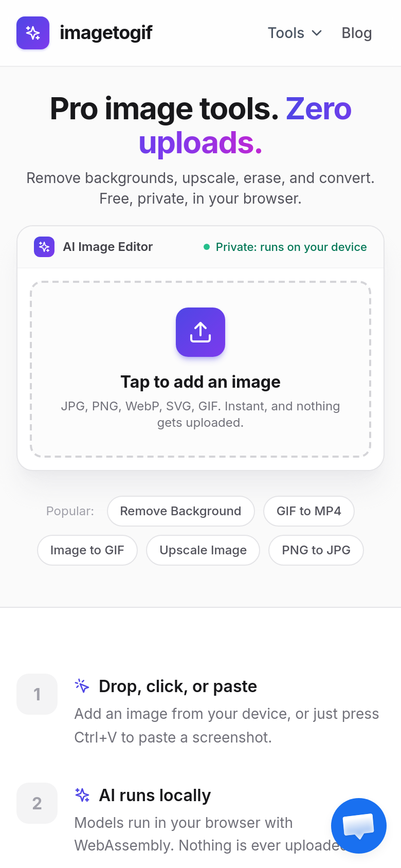Click the purple upload arrow icon
Image resolution: width=401 pixels, height=868 pixels.
[x=200, y=332]
